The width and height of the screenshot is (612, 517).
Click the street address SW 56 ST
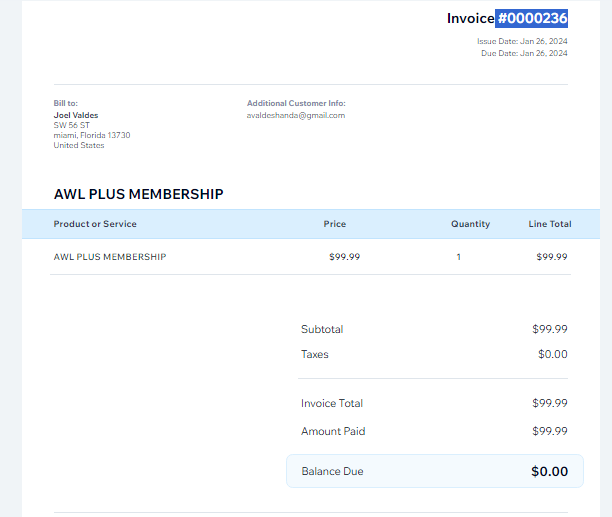tap(71, 125)
